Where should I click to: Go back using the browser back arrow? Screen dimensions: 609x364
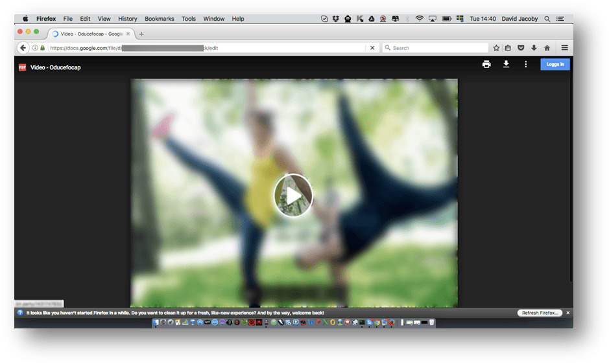pyautogui.click(x=23, y=48)
